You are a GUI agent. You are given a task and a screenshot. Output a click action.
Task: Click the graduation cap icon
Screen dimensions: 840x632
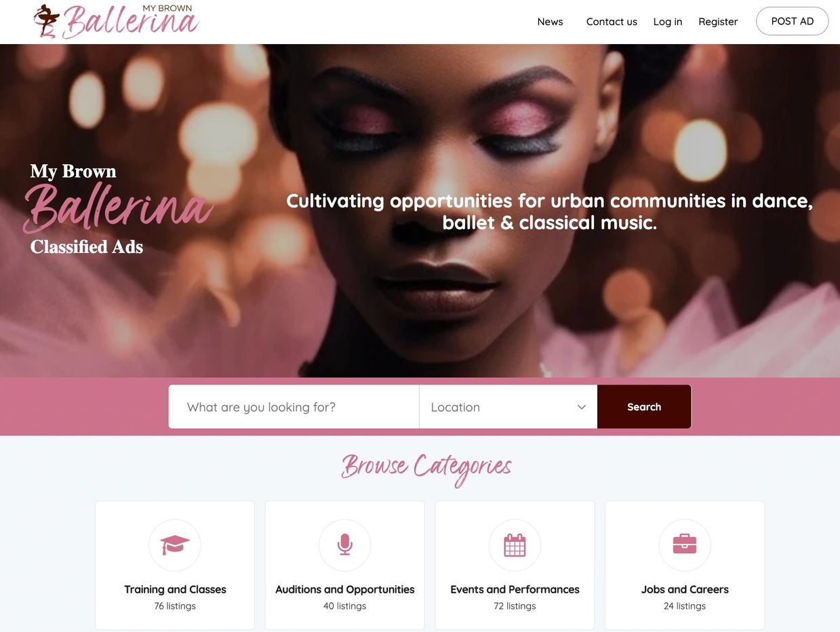tap(175, 545)
